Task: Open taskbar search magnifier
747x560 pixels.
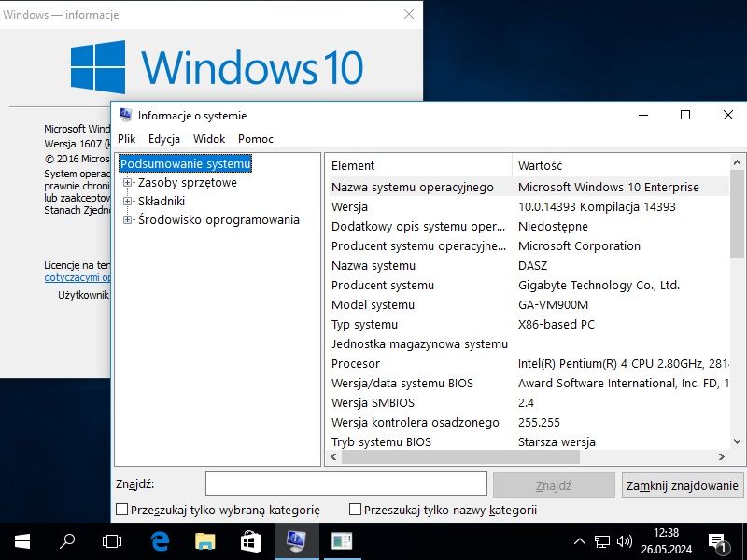Action: tap(67, 541)
